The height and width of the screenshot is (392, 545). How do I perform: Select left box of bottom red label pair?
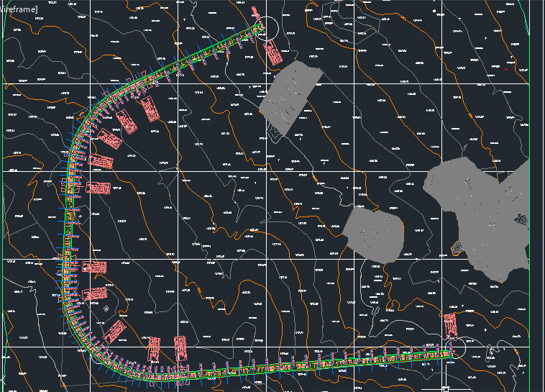154,349
